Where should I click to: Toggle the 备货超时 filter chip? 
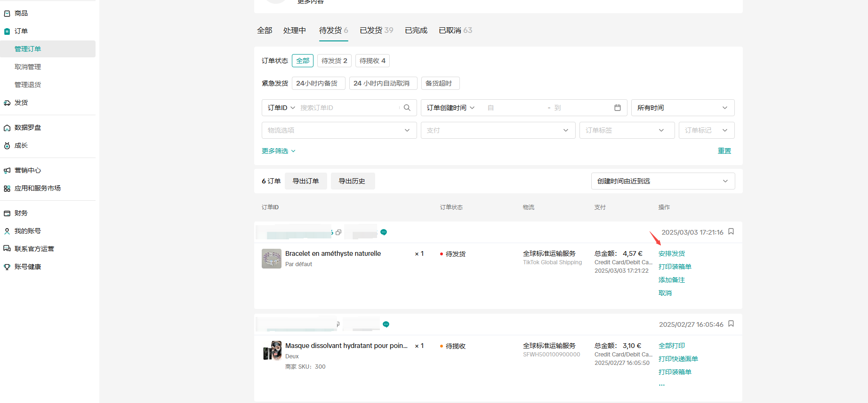tap(440, 83)
